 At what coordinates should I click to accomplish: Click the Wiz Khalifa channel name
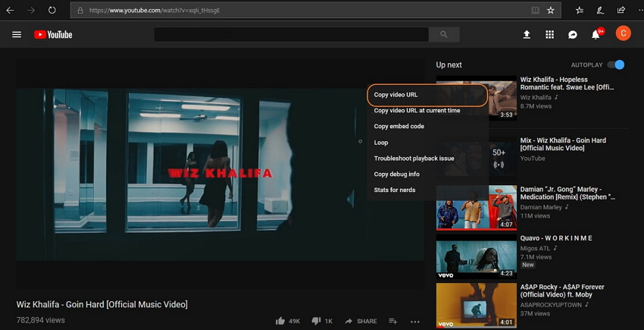click(536, 98)
